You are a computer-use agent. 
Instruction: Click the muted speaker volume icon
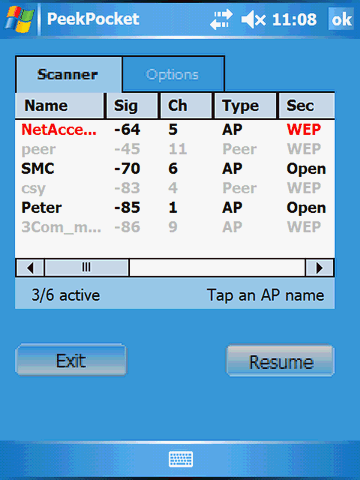click(253, 19)
